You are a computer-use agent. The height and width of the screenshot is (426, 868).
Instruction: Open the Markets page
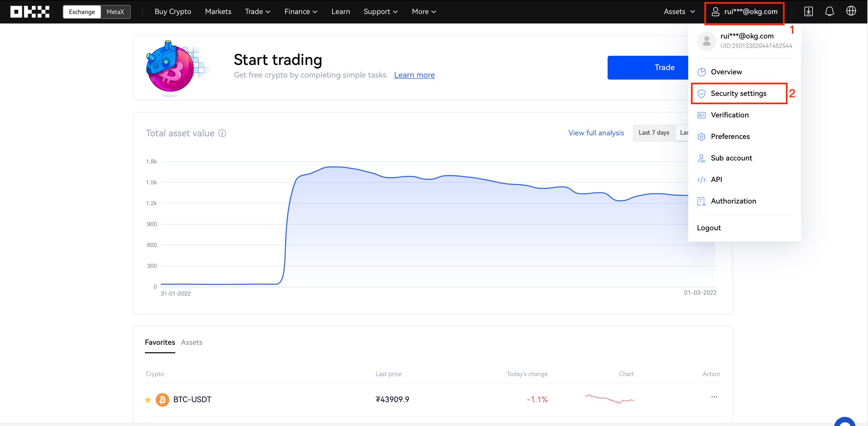(218, 11)
